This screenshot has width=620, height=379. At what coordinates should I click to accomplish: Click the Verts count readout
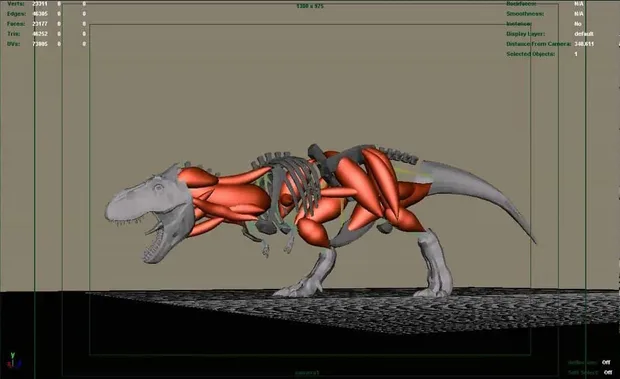pyautogui.click(x=40, y=4)
